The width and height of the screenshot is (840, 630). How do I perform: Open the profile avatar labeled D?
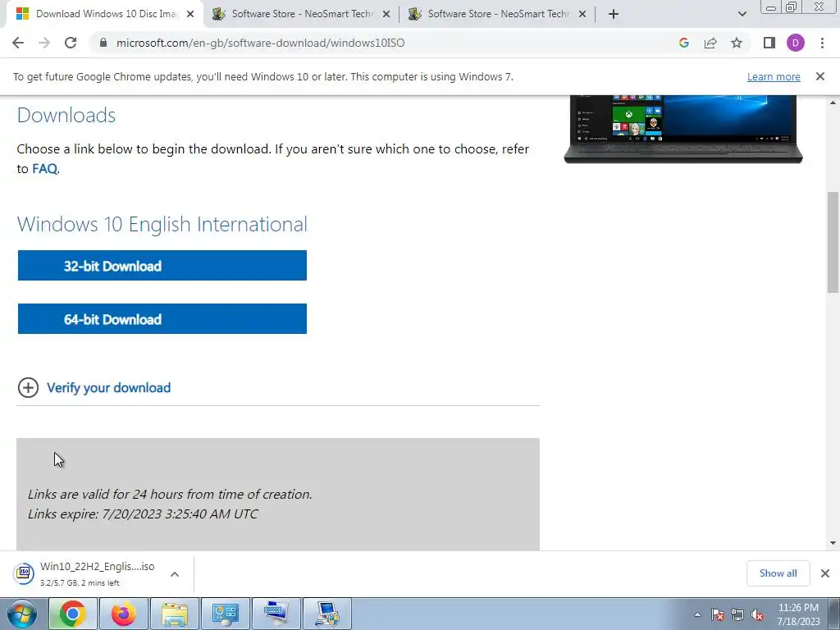[x=796, y=43]
